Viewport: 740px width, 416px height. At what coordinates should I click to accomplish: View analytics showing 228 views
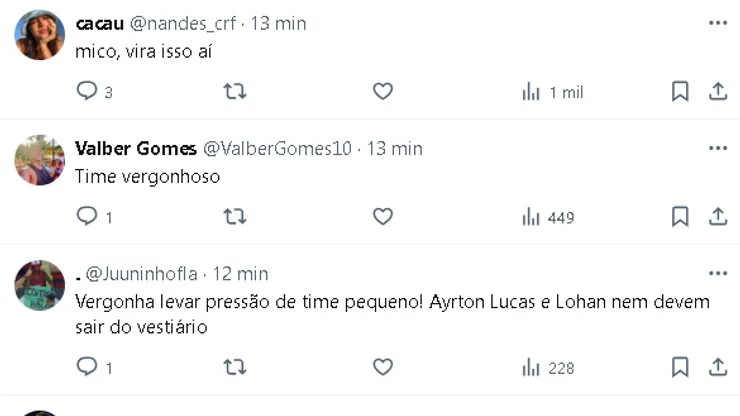pyautogui.click(x=548, y=367)
